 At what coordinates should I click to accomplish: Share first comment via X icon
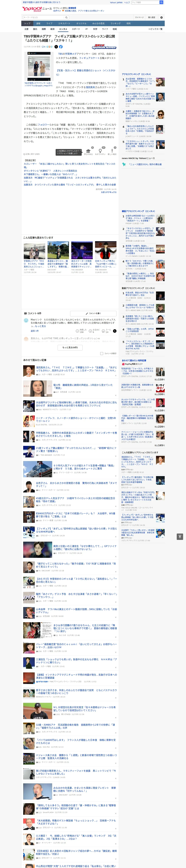coord(114,331)
